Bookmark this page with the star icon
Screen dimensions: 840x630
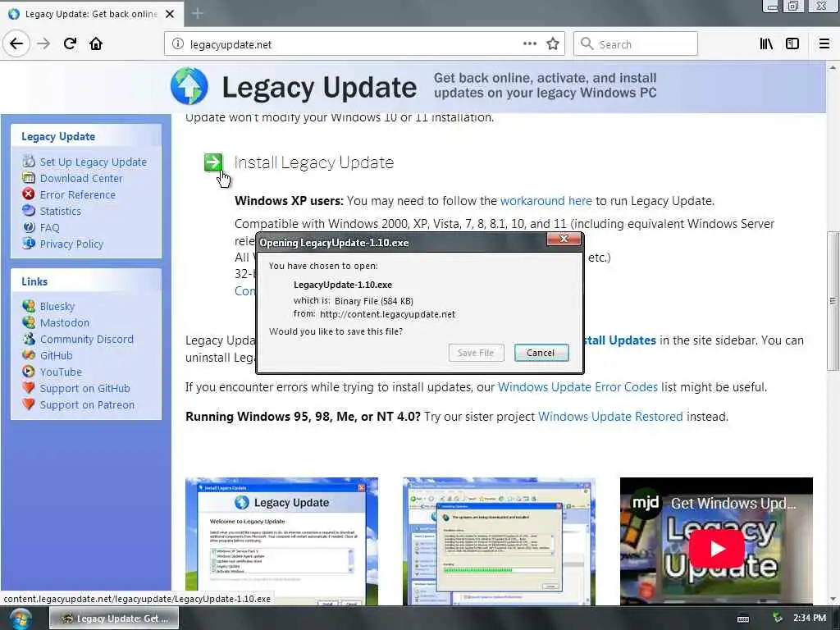(x=553, y=44)
